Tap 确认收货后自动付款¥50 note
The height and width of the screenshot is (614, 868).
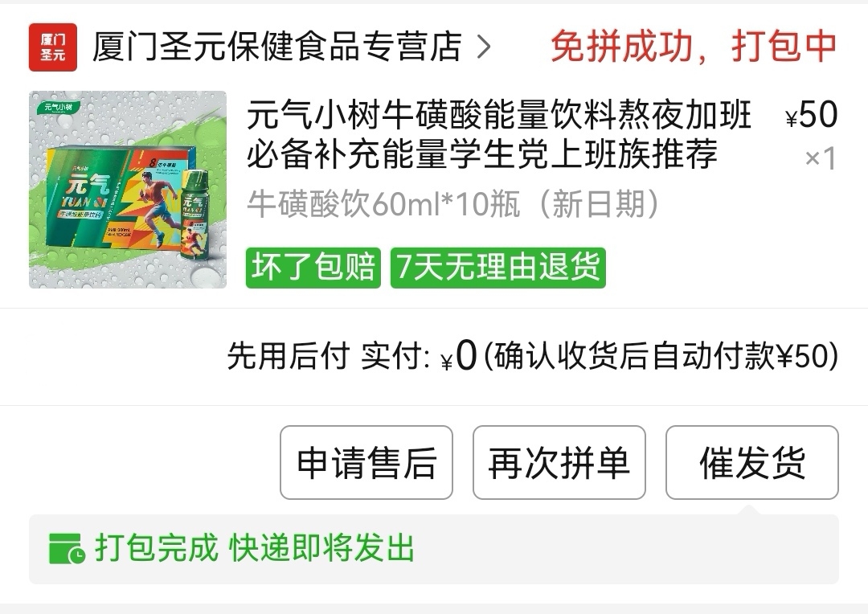[x=661, y=355]
